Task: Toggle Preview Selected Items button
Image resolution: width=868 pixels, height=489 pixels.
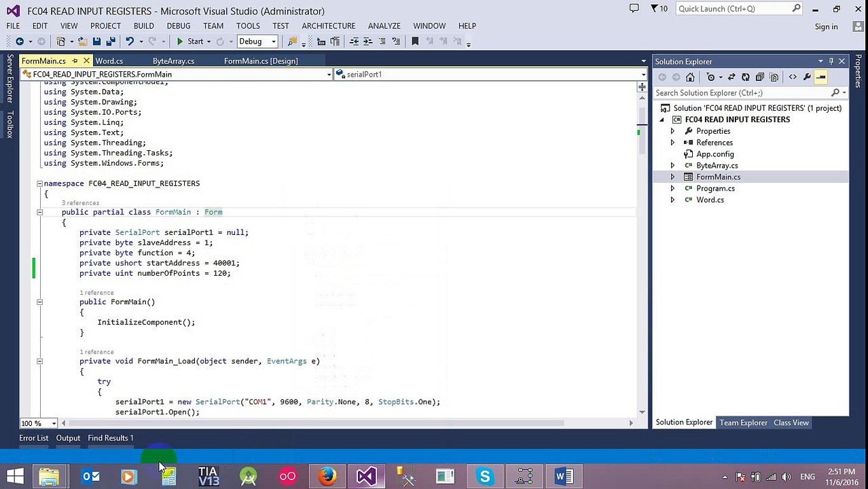Action: point(821,77)
